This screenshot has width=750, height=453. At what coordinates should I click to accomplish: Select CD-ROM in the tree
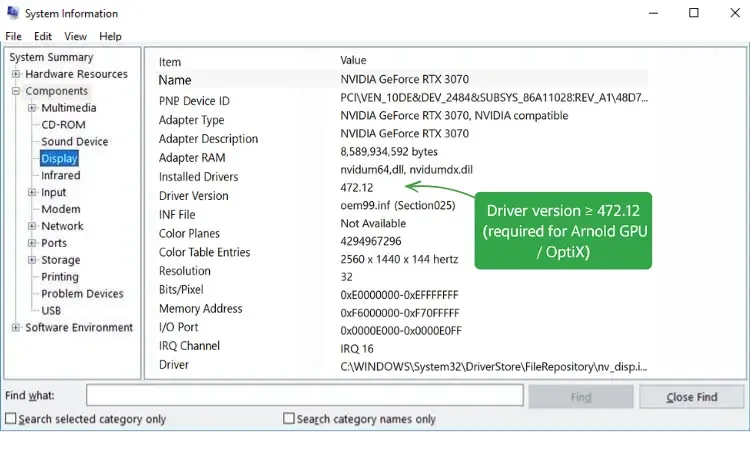63,125
